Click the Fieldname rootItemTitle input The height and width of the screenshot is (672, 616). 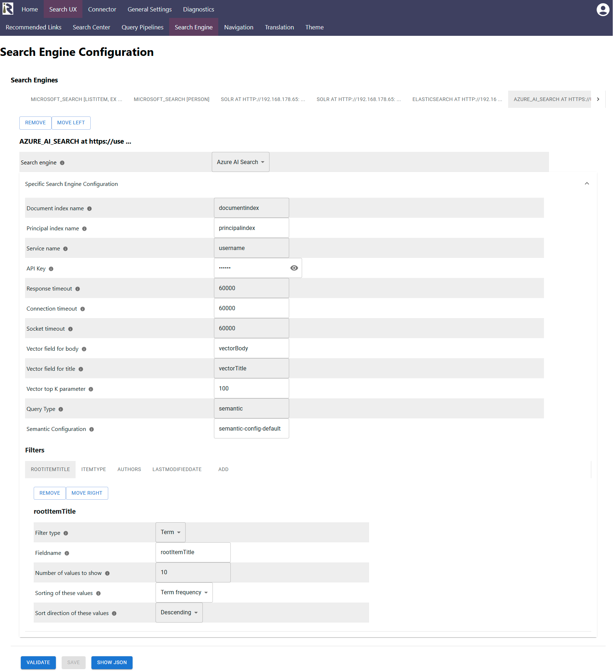[x=193, y=552]
